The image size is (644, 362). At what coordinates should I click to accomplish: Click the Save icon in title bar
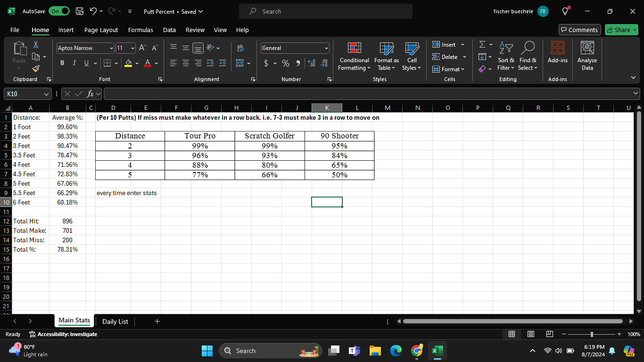(x=80, y=11)
